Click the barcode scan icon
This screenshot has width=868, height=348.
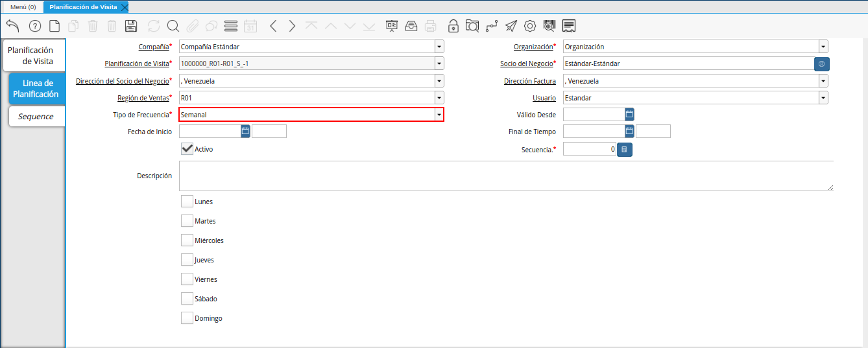point(549,26)
